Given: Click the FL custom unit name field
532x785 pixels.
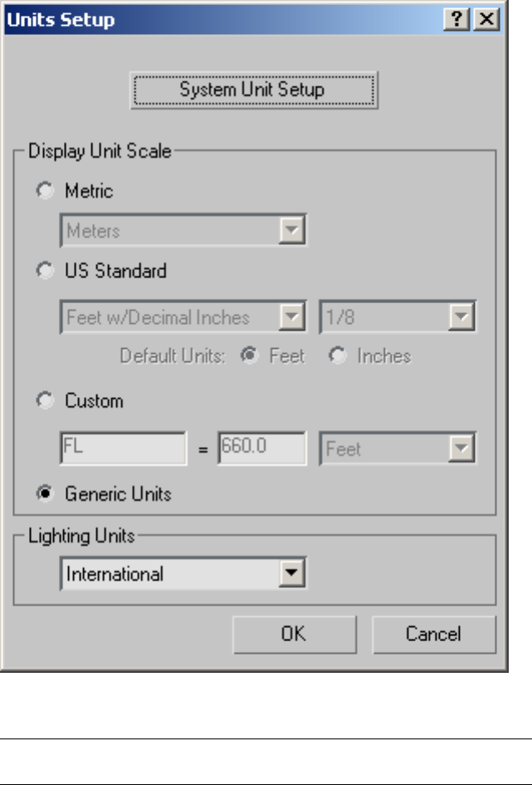Looking at the screenshot, I should click(x=123, y=449).
